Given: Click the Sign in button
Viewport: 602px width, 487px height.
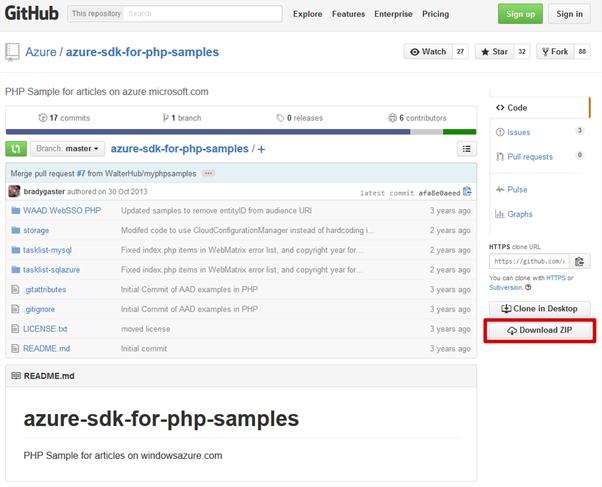Looking at the screenshot, I should [569, 14].
